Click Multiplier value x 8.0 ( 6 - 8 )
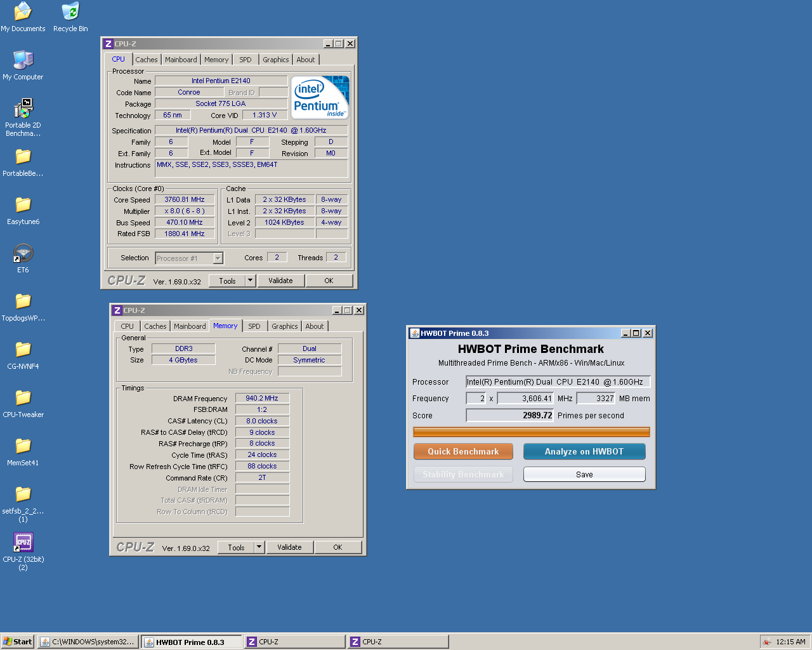 click(x=185, y=211)
